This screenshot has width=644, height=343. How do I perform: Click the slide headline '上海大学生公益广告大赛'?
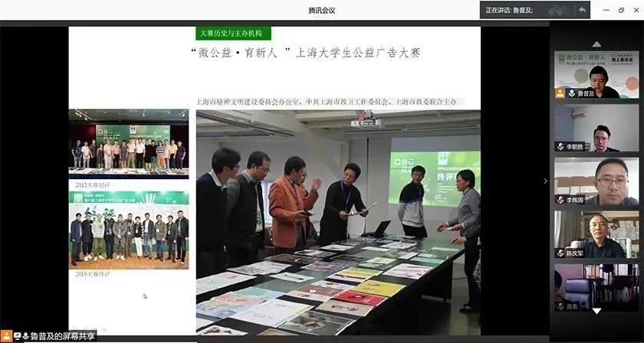click(x=359, y=53)
